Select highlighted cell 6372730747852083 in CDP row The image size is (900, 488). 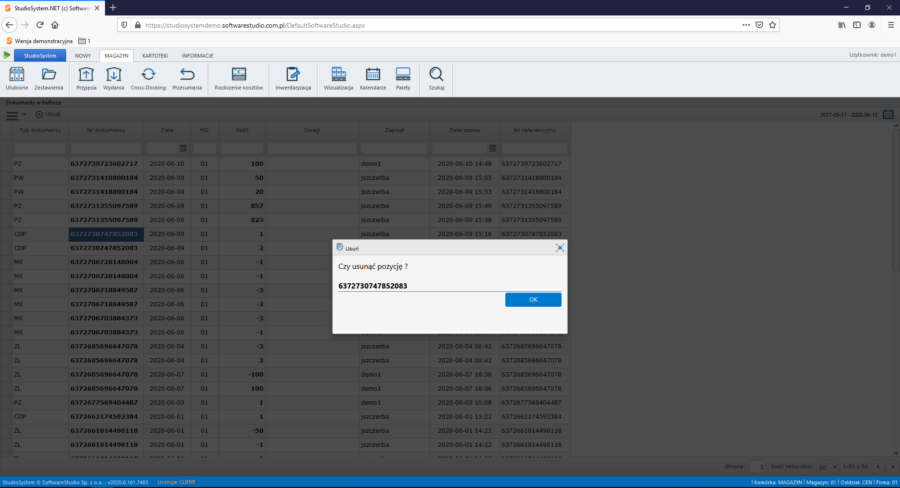106,234
